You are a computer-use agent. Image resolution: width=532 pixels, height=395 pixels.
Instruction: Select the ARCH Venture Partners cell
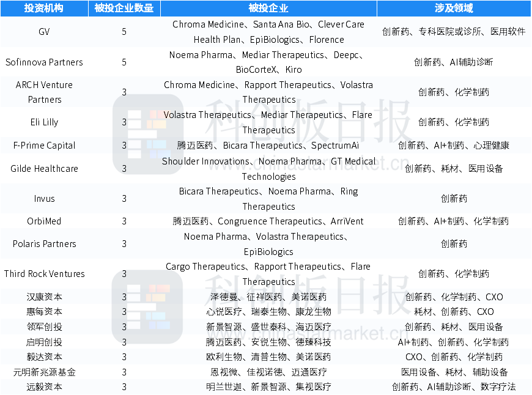coord(44,92)
